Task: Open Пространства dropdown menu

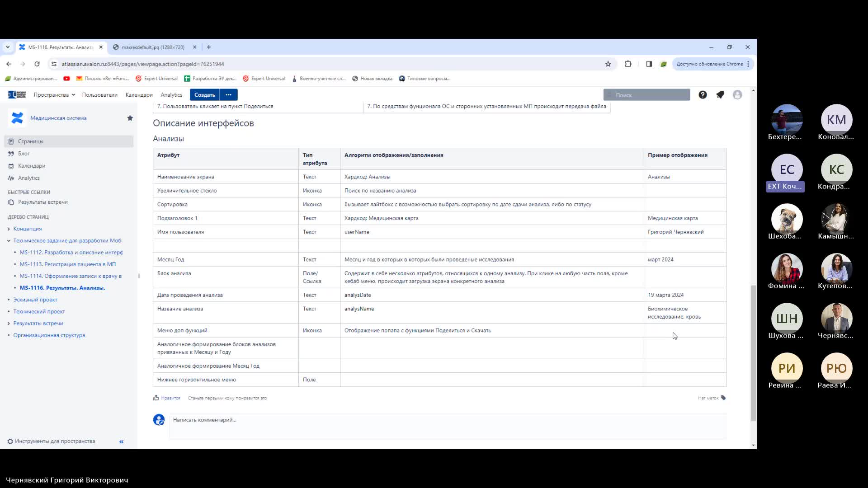Action: pos(54,94)
